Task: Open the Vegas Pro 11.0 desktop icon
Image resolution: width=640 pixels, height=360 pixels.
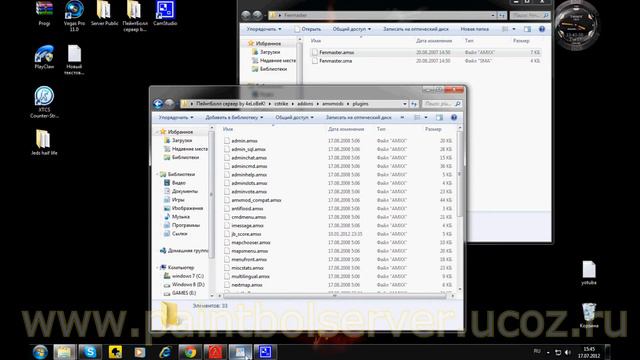Action: click(74, 16)
